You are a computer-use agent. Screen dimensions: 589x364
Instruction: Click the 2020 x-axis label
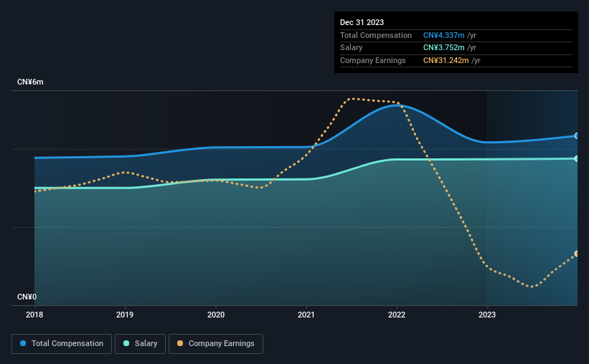pos(216,315)
